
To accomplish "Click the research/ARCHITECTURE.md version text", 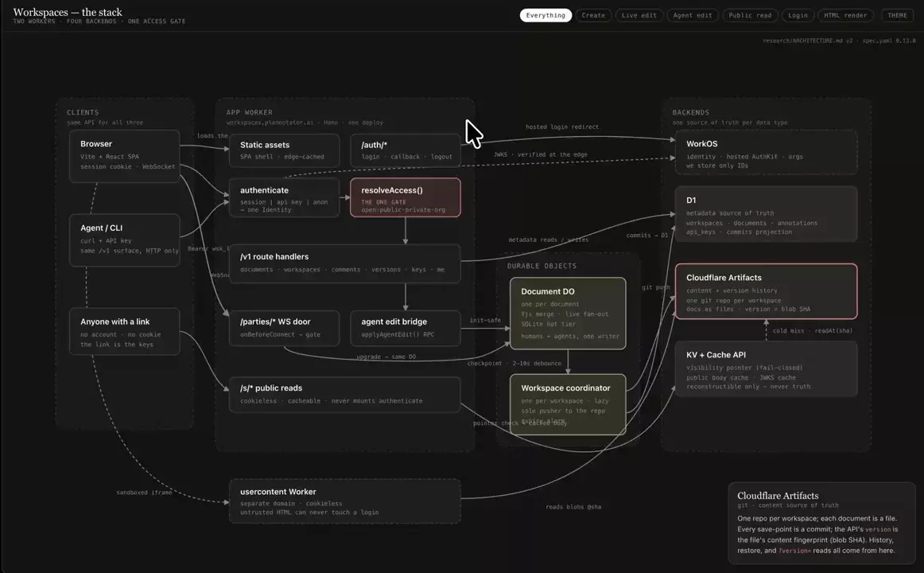I will click(839, 41).
